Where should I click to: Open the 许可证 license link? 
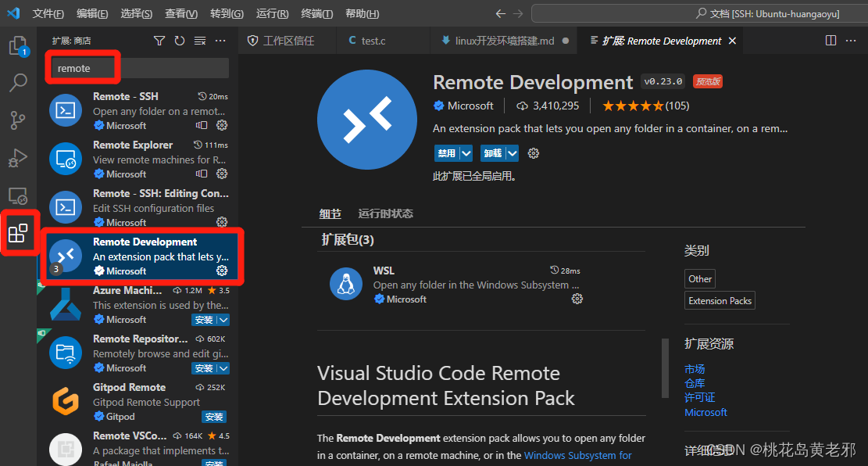tap(700, 397)
